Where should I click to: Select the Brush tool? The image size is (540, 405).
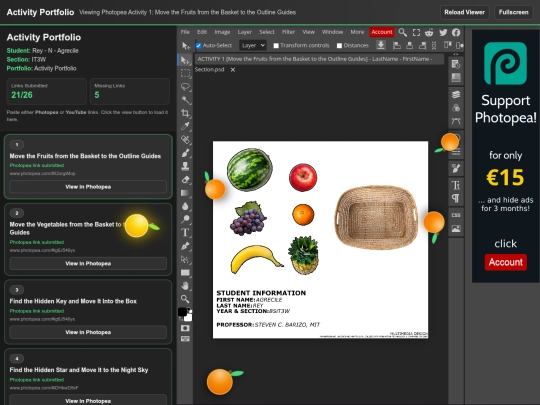pyautogui.click(x=185, y=153)
